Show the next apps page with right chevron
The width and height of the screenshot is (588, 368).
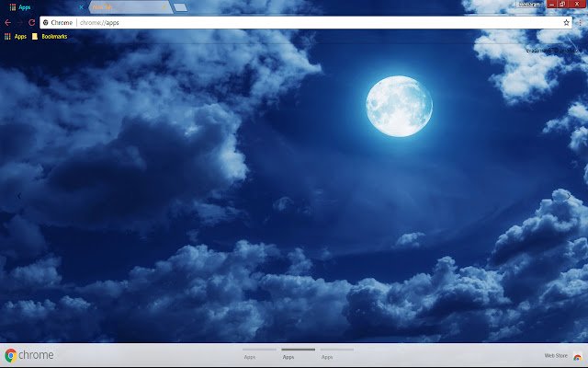569,196
